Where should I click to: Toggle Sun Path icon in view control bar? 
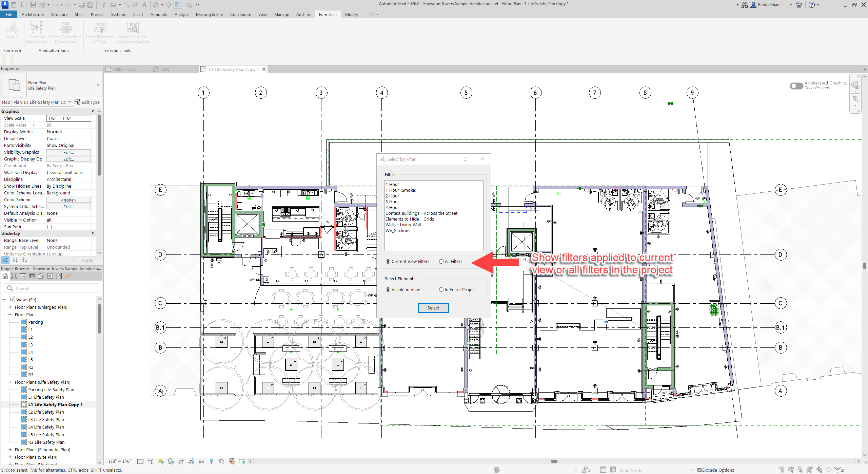161,461
